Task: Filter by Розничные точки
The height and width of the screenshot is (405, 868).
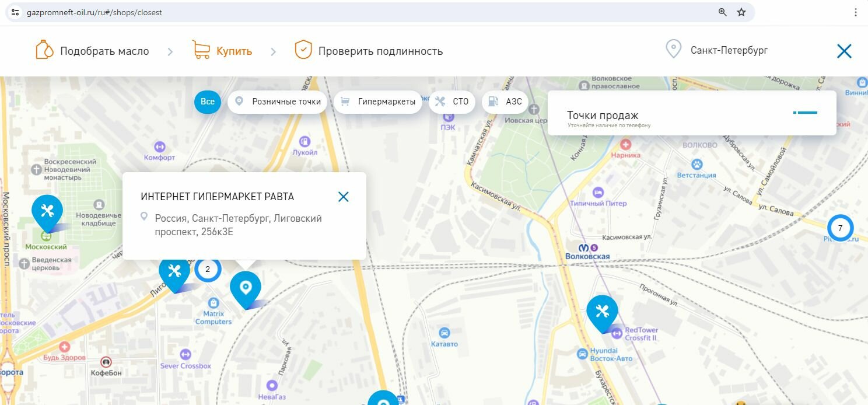Action: coord(277,102)
